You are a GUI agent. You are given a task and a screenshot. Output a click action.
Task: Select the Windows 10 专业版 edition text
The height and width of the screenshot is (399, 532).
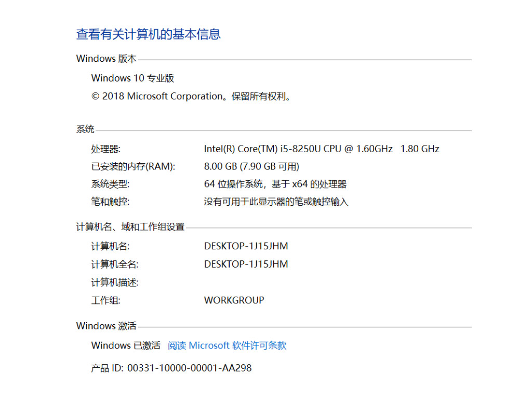(x=132, y=78)
